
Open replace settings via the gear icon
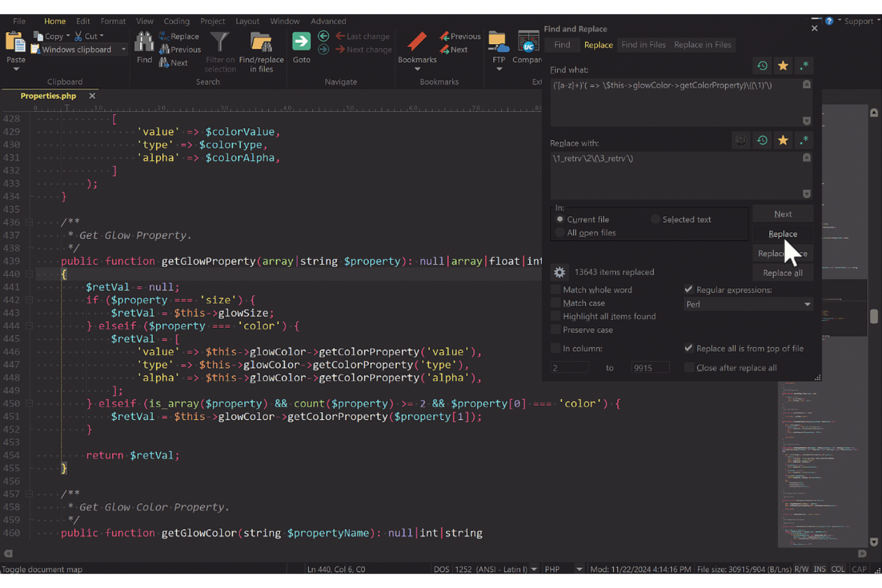pos(559,272)
